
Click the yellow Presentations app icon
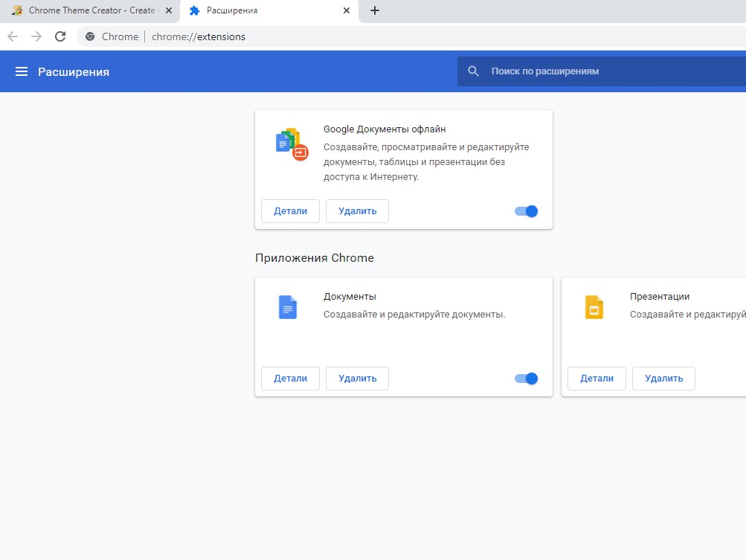[x=594, y=307]
